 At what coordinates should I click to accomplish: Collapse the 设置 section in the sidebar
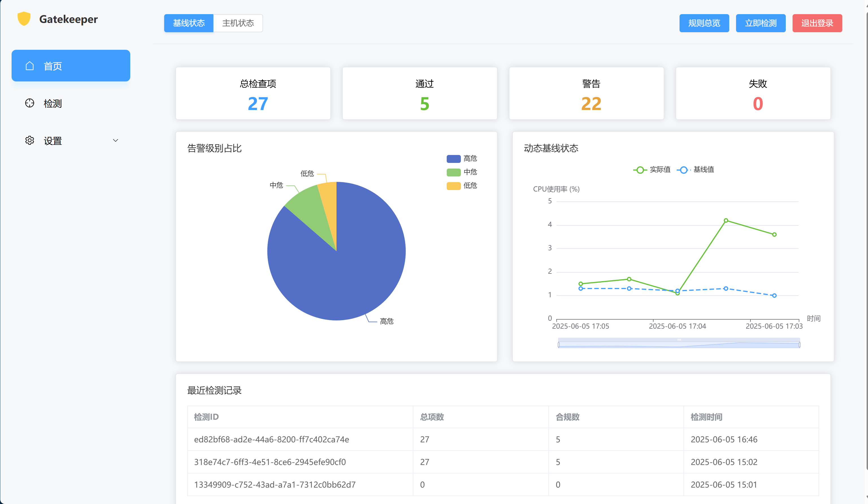(x=115, y=140)
